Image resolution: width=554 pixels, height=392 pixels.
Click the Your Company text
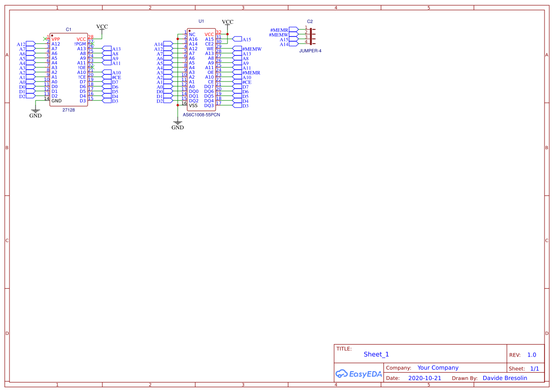coord(437,367)
